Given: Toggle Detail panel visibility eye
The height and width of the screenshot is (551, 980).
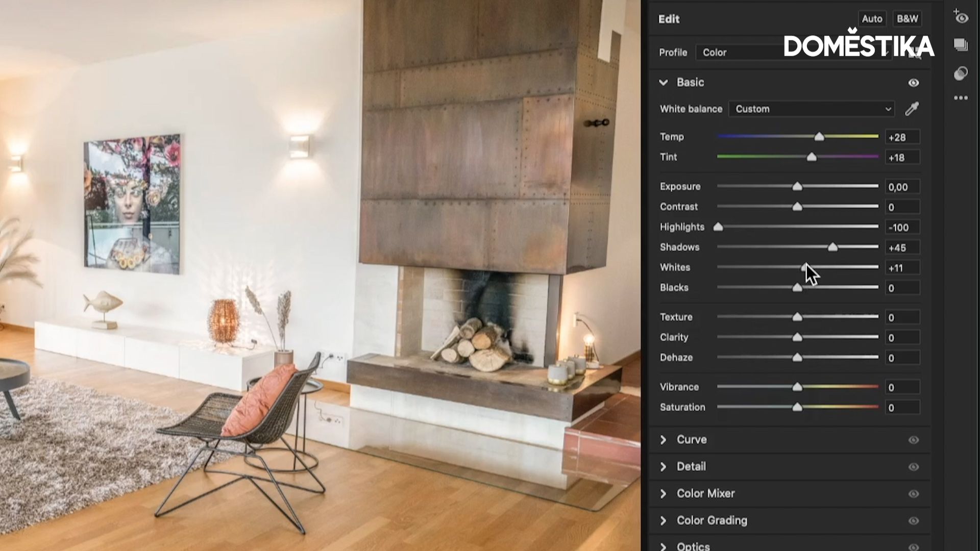Looking at the screenshot, I should (x=914, y=467).
